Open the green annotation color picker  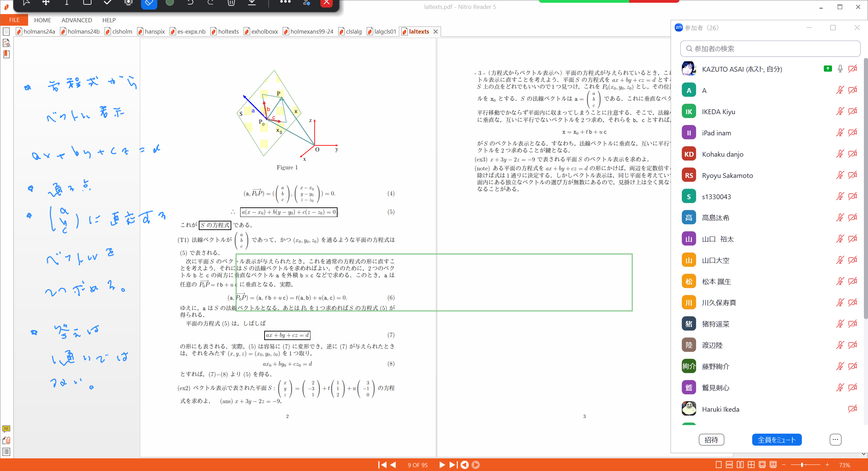170,3
